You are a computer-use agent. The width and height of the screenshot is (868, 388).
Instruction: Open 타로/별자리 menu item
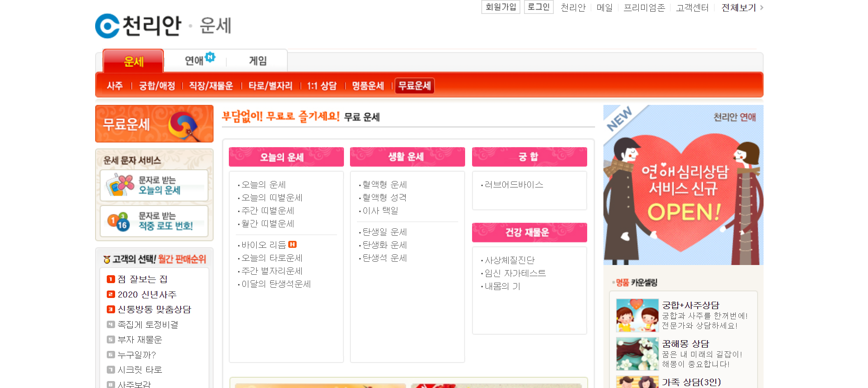pos(270,86)
